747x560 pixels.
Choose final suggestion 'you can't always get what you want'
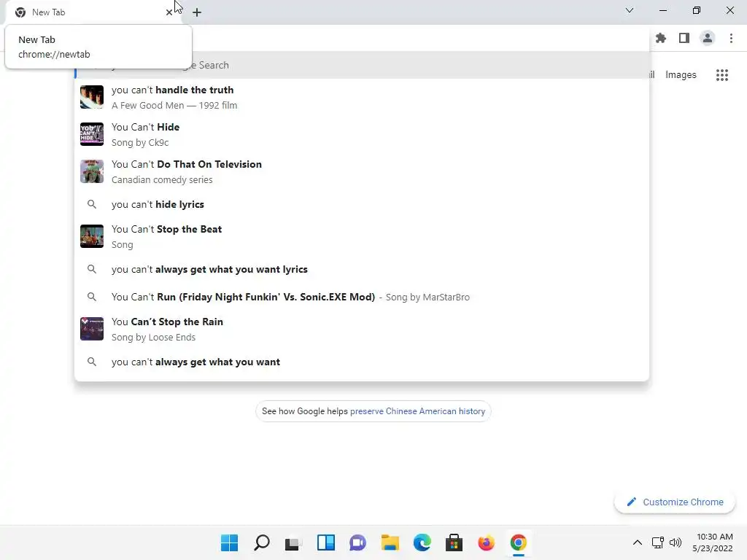[362, 362]
